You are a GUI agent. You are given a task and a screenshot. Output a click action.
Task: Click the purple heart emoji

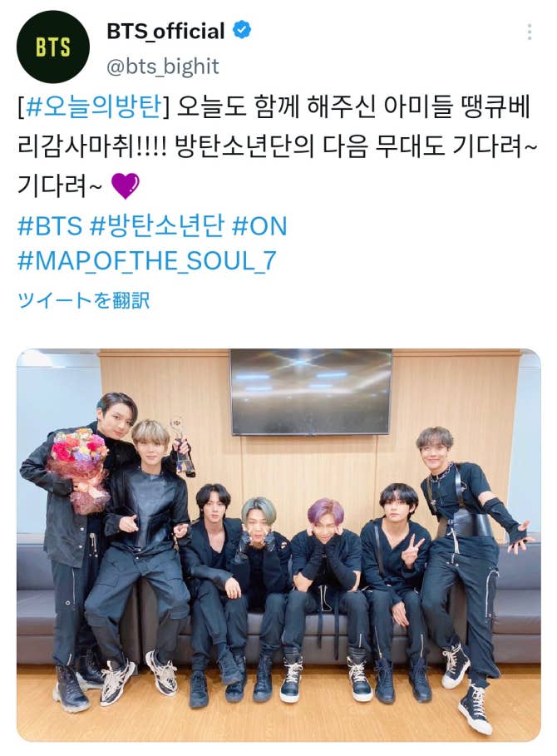point(126,185)
